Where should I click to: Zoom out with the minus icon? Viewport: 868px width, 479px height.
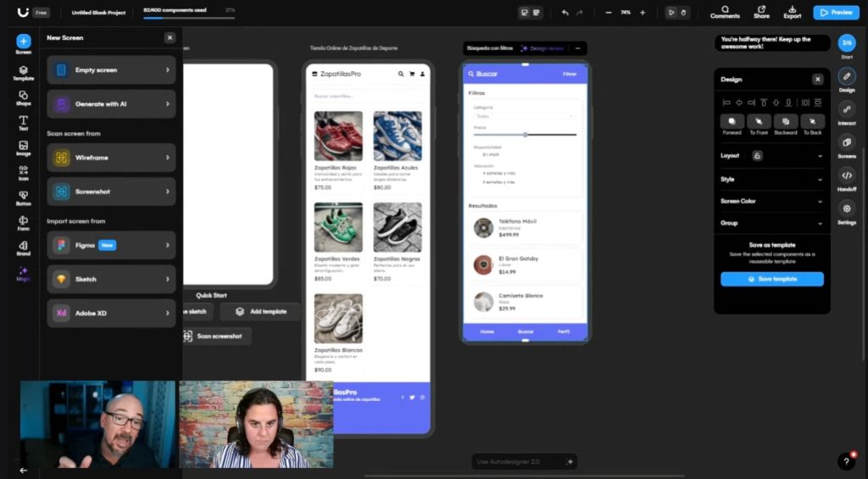tap(609, 13)
